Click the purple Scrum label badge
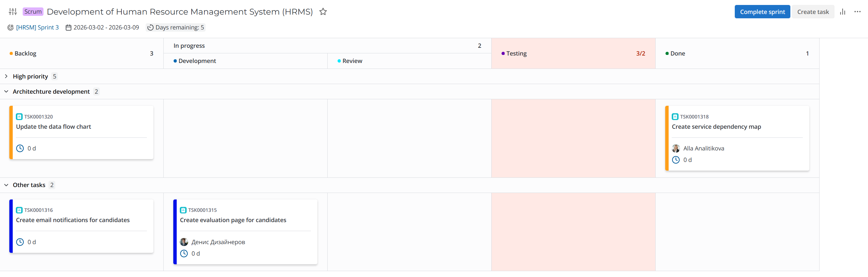Viewport: 868px width, 277px height. (x=33, y=12)
